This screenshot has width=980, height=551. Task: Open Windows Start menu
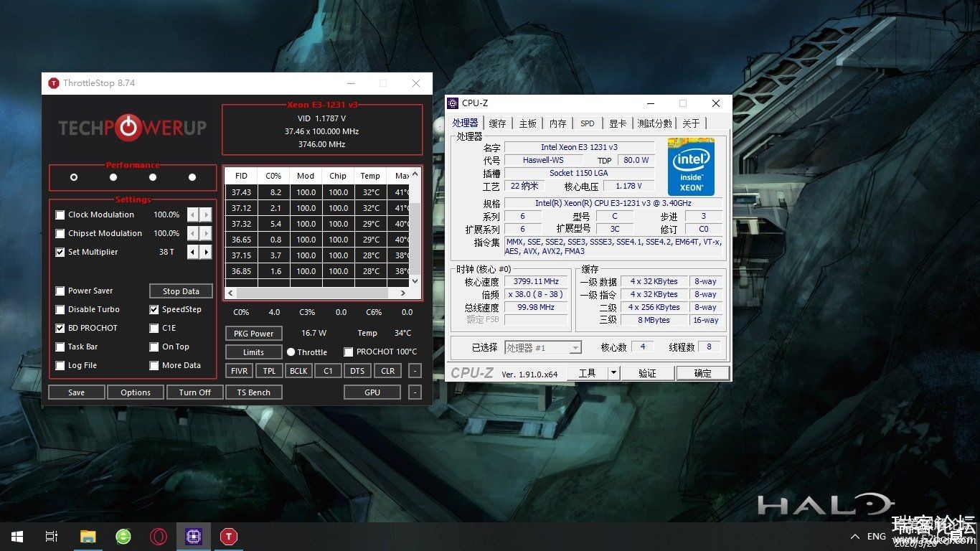(x=17, y=536)
